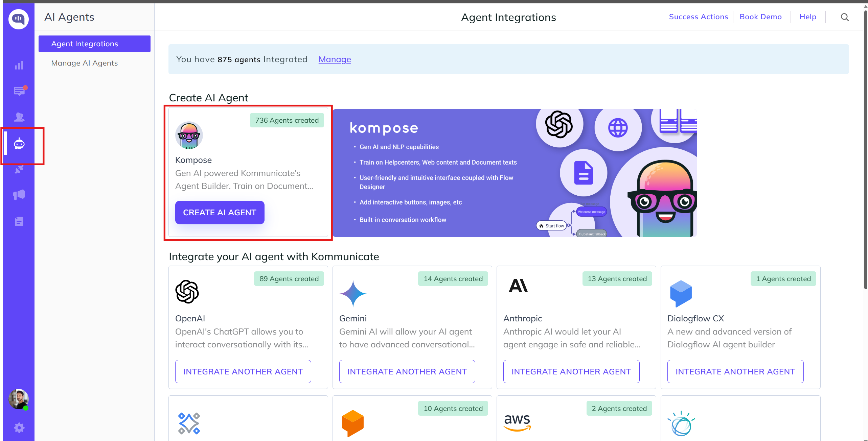Viewport: 868px width, 441px height.
Task: Click the AWS logo
Action: [517, 422]
